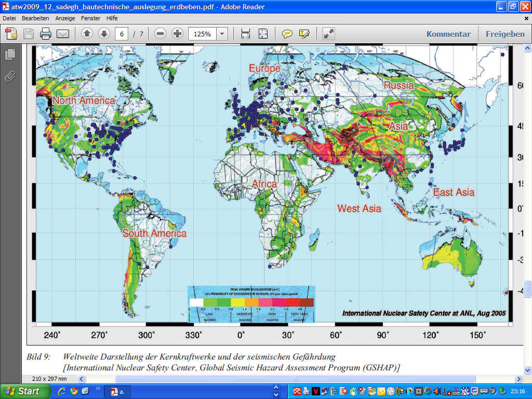Open the Kommentar pane
This screenshot has width=532, height=399.
(x=448, y=34)
